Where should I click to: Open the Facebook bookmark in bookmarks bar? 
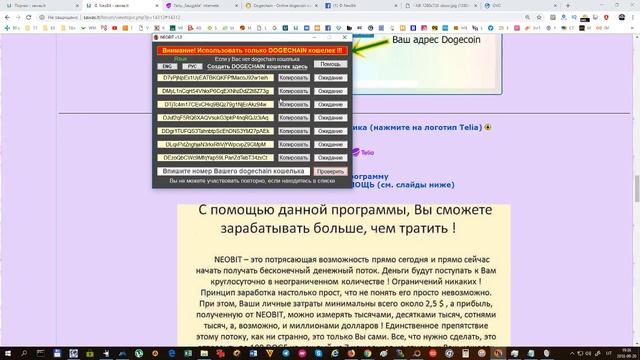pos(328,28)
